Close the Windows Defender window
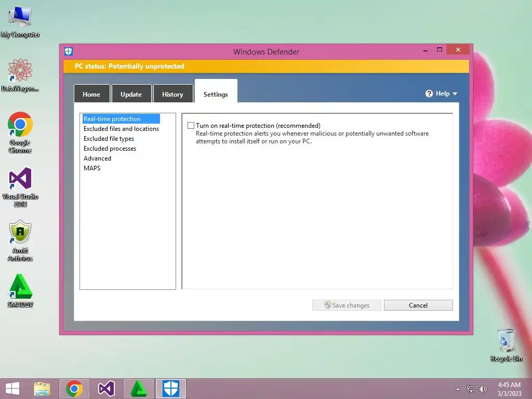 pyautogui.click(x=458, y=49)
